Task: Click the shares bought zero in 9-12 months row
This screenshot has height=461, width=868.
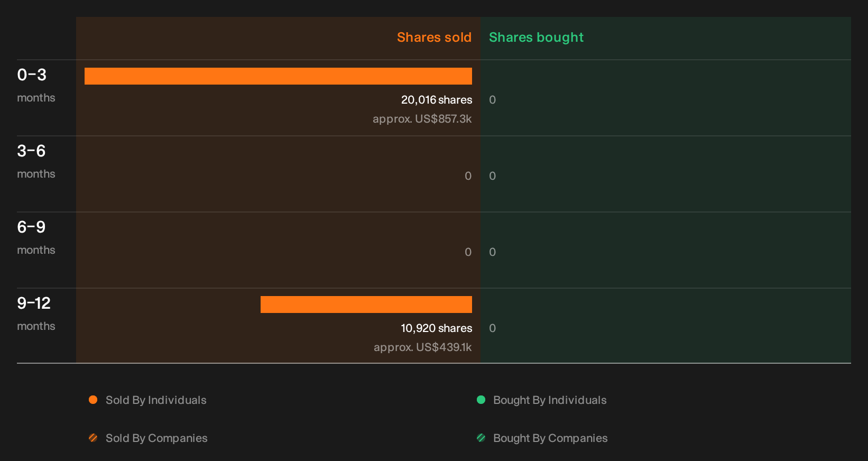Action: [x=492, y=328]
